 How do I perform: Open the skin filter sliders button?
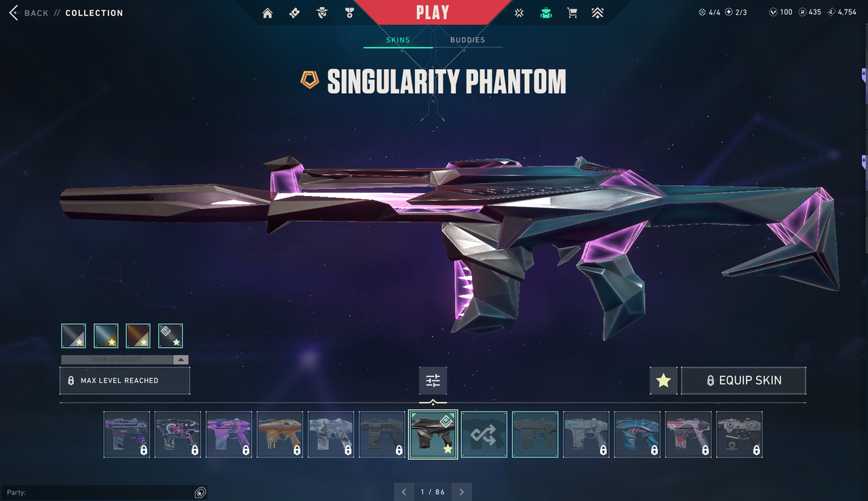tap(433, 380)
